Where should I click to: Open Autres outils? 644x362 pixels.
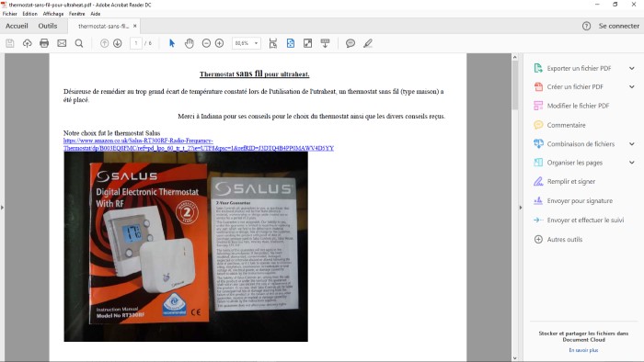tap(564, 239)
